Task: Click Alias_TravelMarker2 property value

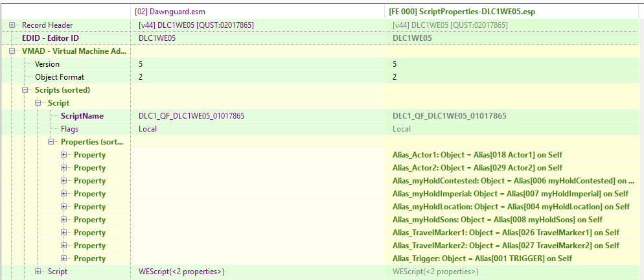Action: [x=506, y=246]
